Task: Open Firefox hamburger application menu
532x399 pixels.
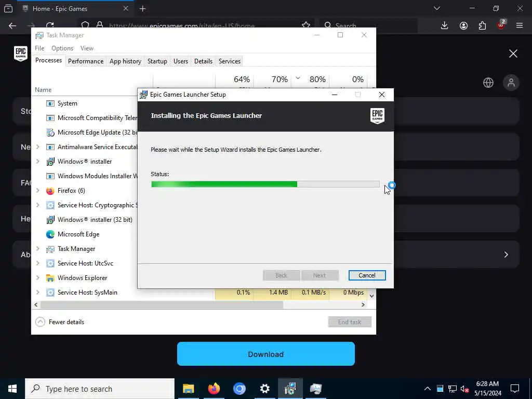Action: (520, 25)
